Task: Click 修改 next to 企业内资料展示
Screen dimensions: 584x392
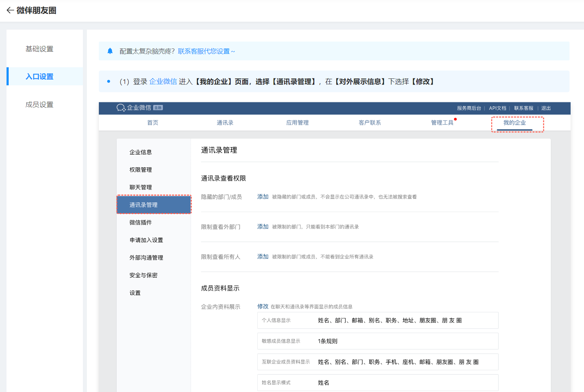Action: [x=262, y=306]
